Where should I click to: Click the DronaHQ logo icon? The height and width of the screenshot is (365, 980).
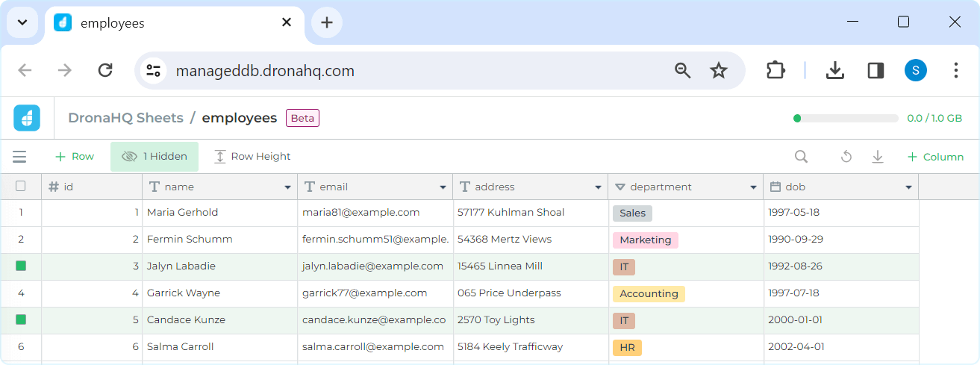point(27,118)
